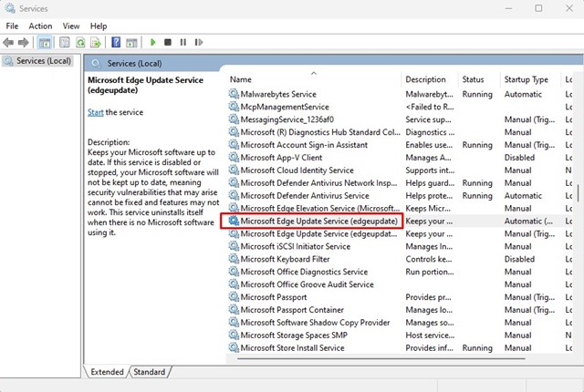The image size is (584, 392).
Task: Click the Back arrow in the toolbar
Action: pyautogui.click(x=10, y=42)
